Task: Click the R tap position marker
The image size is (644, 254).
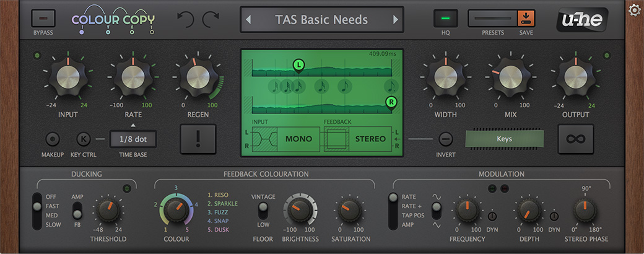Action: pyautogui.click(x=391, y=103)
